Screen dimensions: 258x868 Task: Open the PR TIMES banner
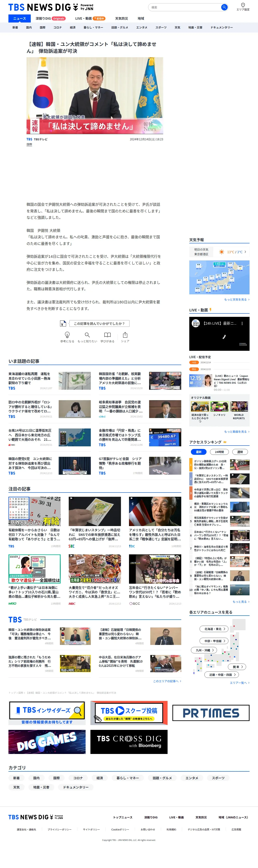tap(211, 713)
